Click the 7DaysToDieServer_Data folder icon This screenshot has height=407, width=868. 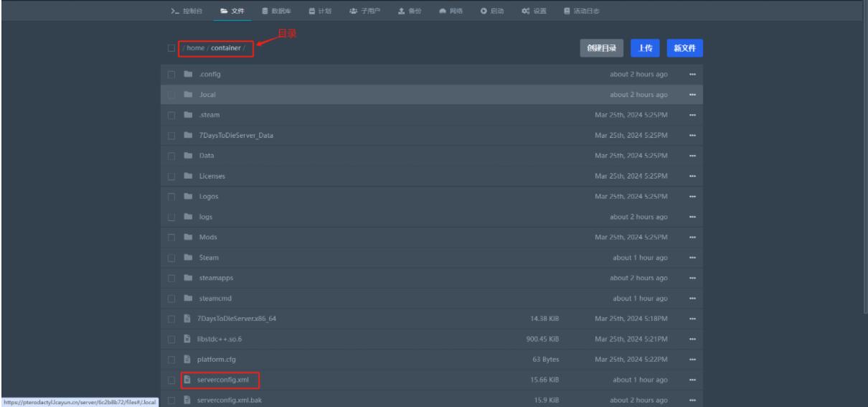(188, 135)
